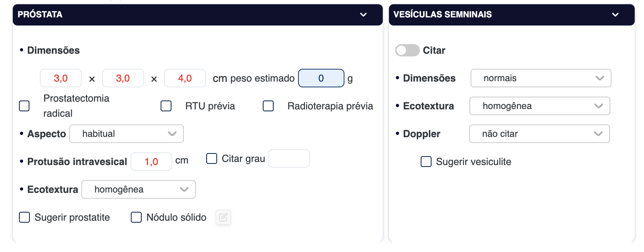The image size is (644, 252).
Task: Enable the RTU prévia checkbox
Action: (x=166, y=106)
